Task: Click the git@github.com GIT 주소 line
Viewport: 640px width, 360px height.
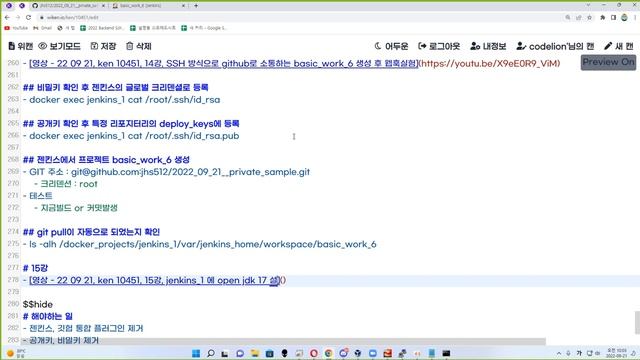Action: coord(167,172)
